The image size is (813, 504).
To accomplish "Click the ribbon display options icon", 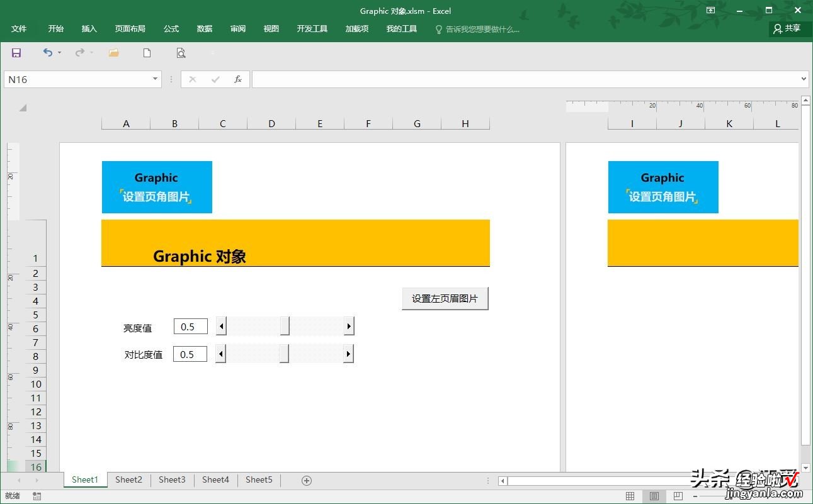I will point(710,10).
